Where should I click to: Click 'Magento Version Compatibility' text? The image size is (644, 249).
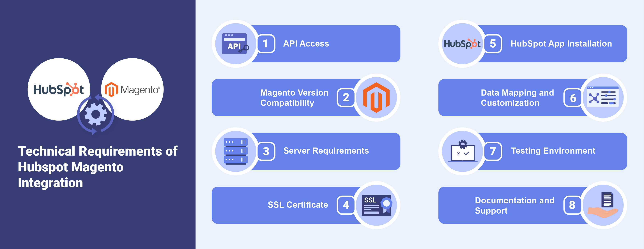294,98
